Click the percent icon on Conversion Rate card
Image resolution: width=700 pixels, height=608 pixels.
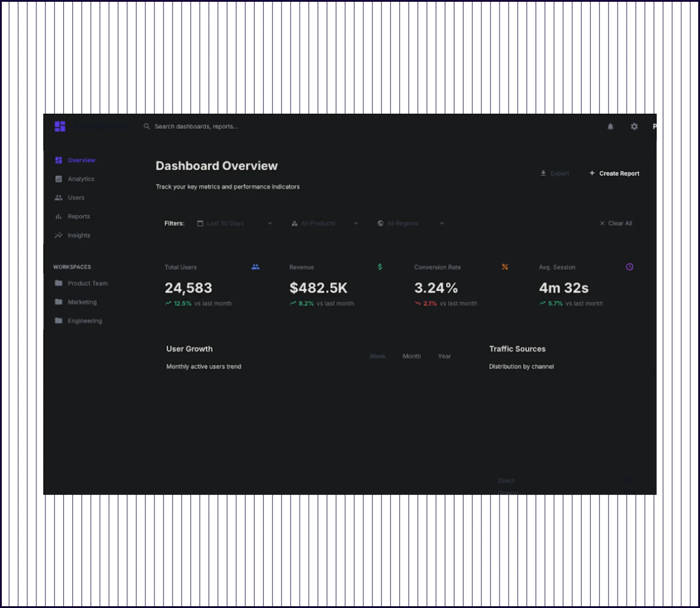(505, 267)
